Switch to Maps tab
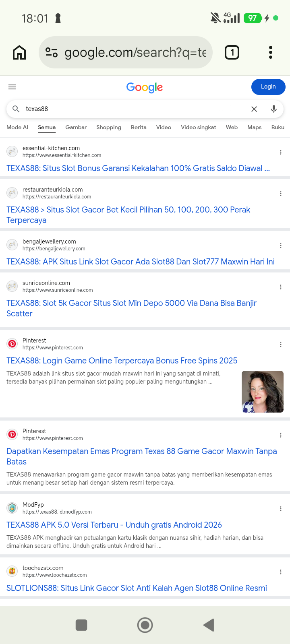Screen dimensions: 290x644 tap(255, 127)
